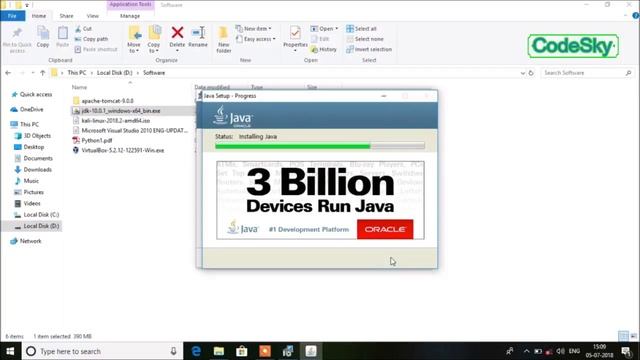Expand the Easy access dropdown
Viewport: 640px width, 360px height.
[x=256, y=39]
